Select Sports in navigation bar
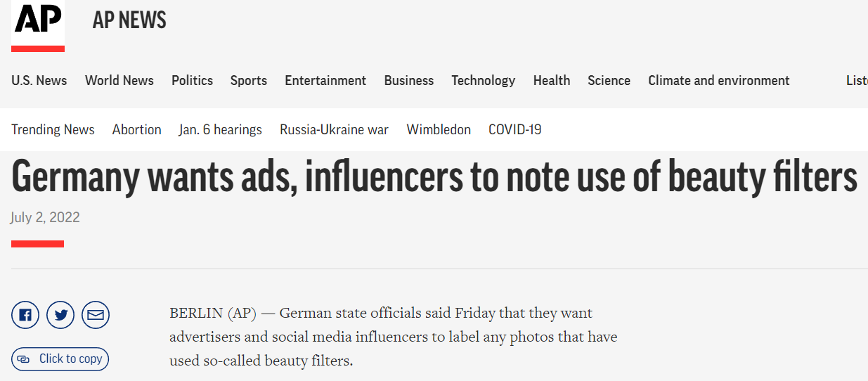This screenshot has height=381, width=868. click(249, 81)
